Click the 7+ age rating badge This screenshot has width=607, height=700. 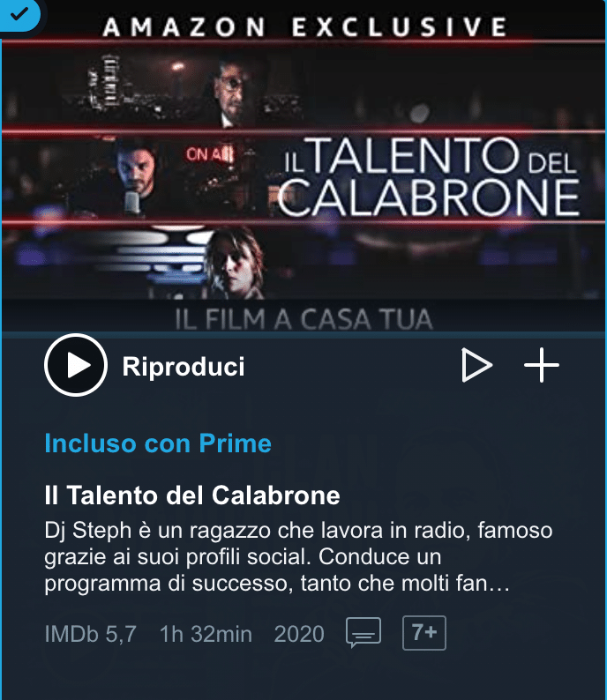[x=424, y=633]
